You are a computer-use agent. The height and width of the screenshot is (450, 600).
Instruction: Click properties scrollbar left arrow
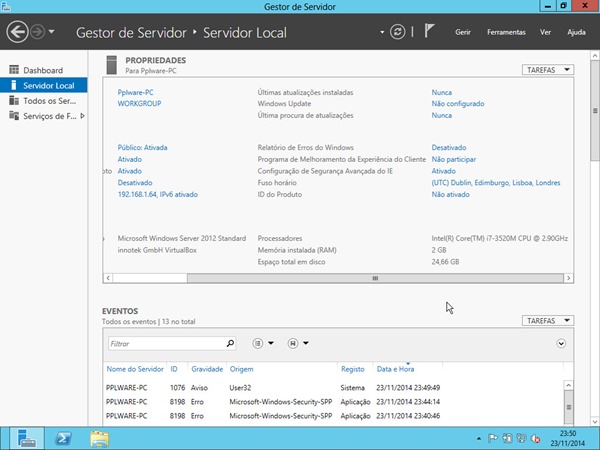point(108,278)
